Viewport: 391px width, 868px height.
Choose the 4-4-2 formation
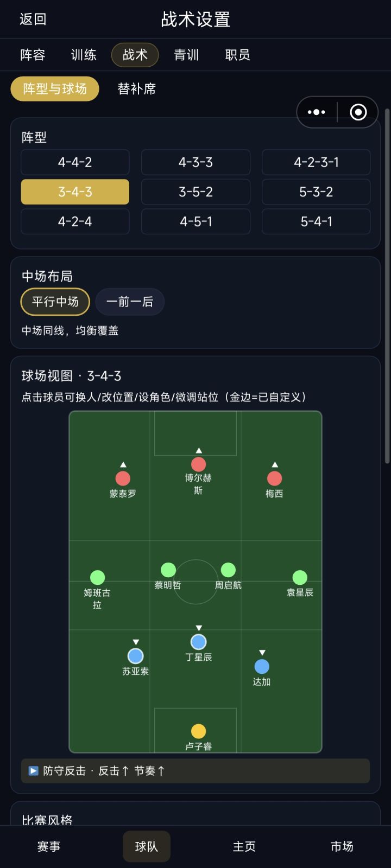pos(75,162)
